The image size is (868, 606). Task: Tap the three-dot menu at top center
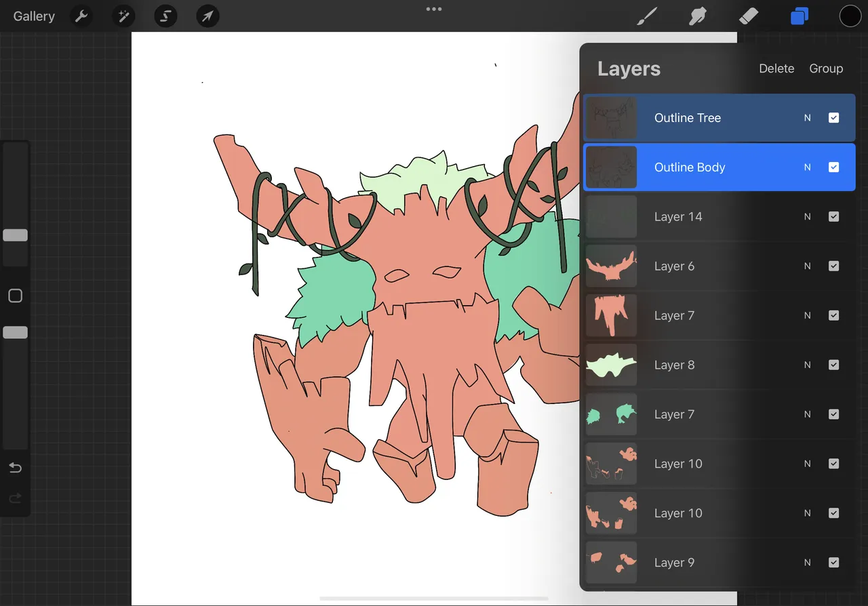click(x=434, y=9)
